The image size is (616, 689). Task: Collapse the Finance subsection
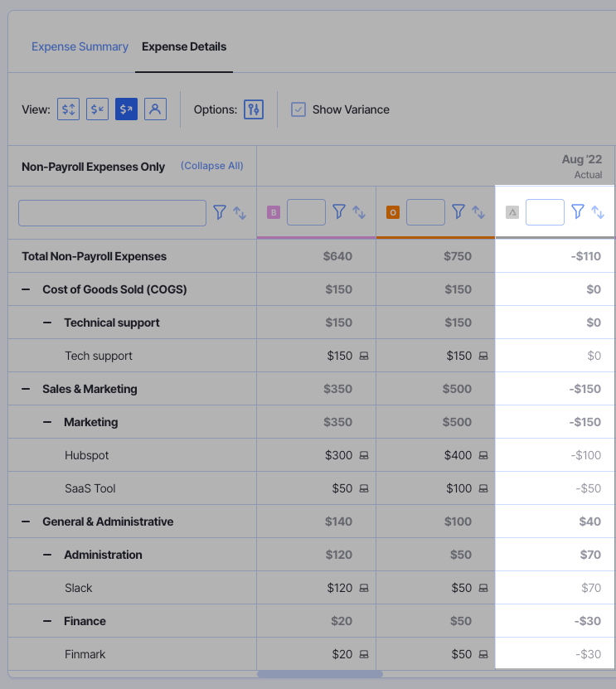[47, 620]
